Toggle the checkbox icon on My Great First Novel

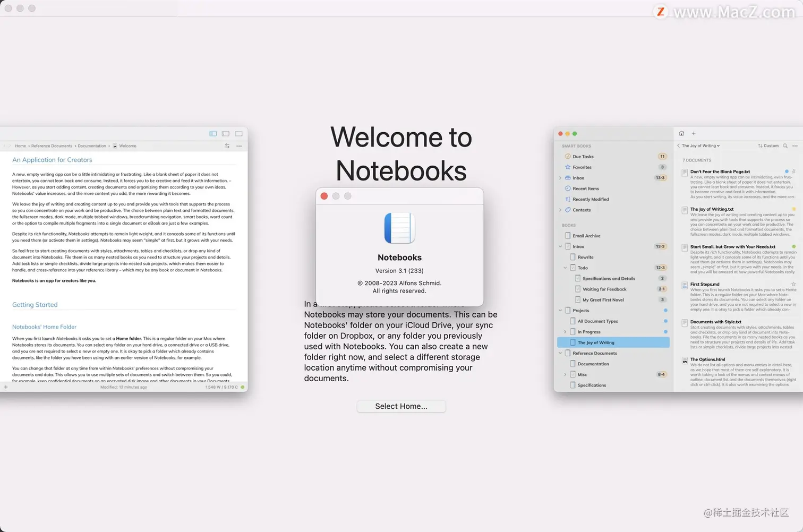coord(578,299)
